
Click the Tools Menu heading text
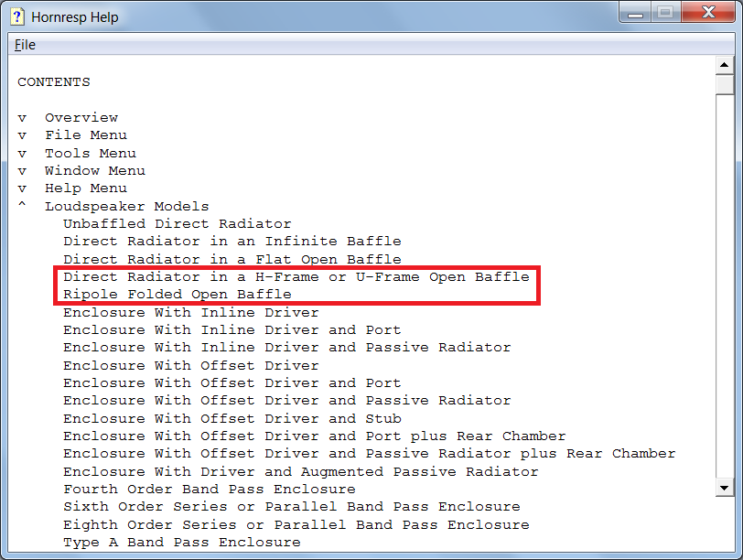pyautogui.click(x=91, y=154)
